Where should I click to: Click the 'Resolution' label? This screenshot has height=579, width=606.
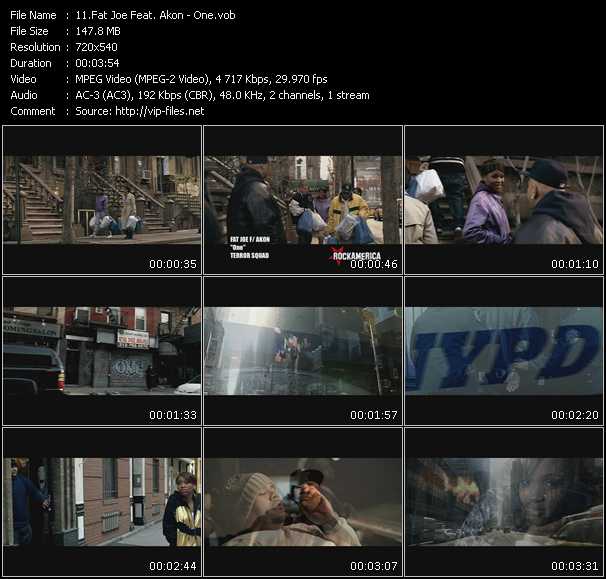(35, 47)
